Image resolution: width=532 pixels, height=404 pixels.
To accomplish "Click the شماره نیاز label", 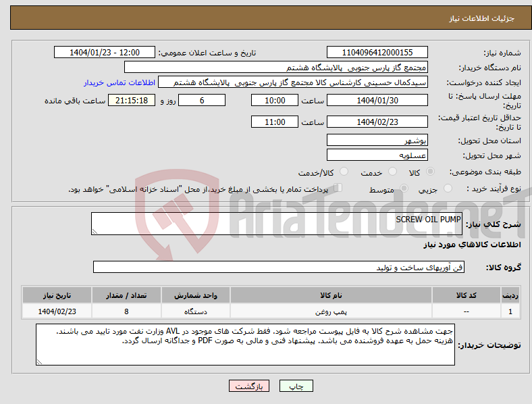I will (x=502, y=53).
